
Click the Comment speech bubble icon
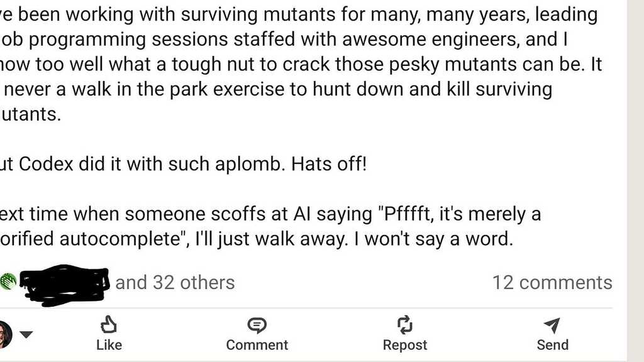(257, 325)
